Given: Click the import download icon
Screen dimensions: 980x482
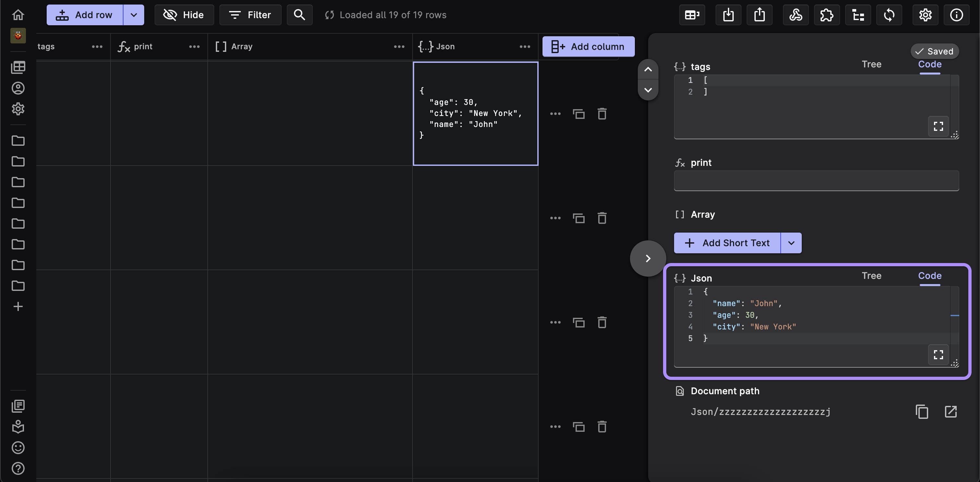Looking at the screenshot, I should 728,15.
